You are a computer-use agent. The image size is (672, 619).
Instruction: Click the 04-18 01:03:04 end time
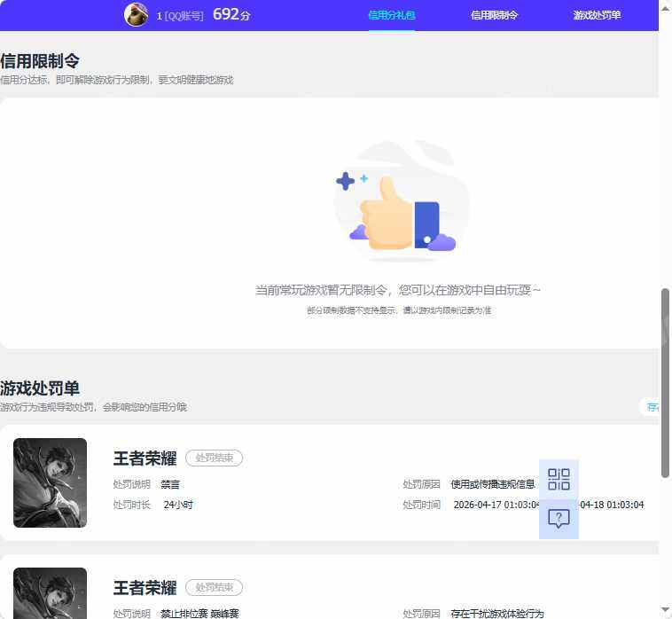click(612, 505)
